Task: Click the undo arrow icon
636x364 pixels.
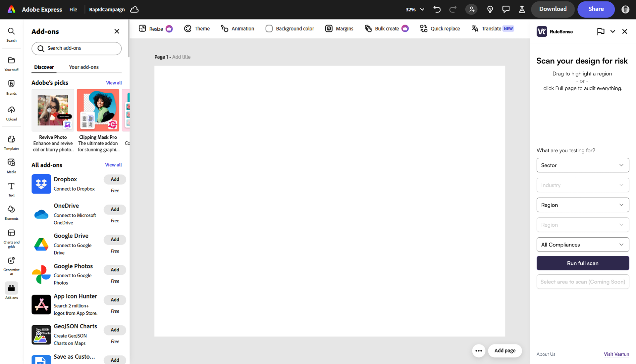Action: tap(437, 9)
